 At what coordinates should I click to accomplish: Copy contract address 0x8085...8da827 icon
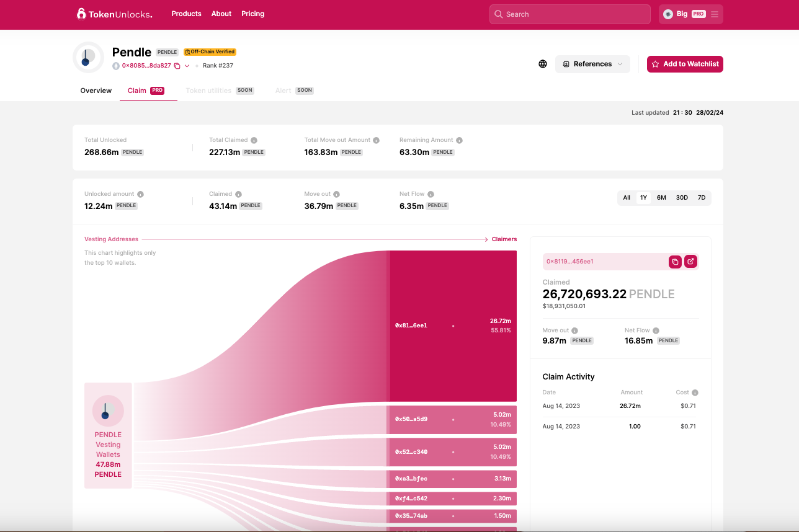coord(177,66)
